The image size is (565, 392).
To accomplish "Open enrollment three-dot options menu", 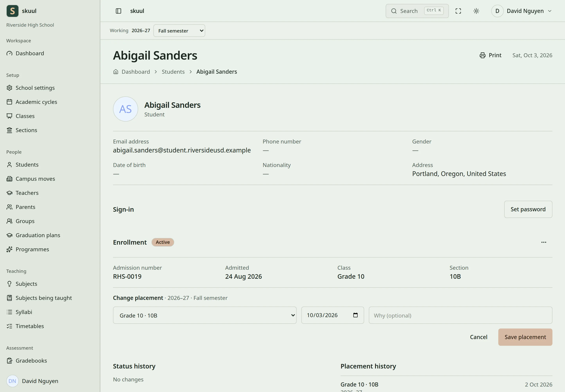I will (x=544, y=242).
